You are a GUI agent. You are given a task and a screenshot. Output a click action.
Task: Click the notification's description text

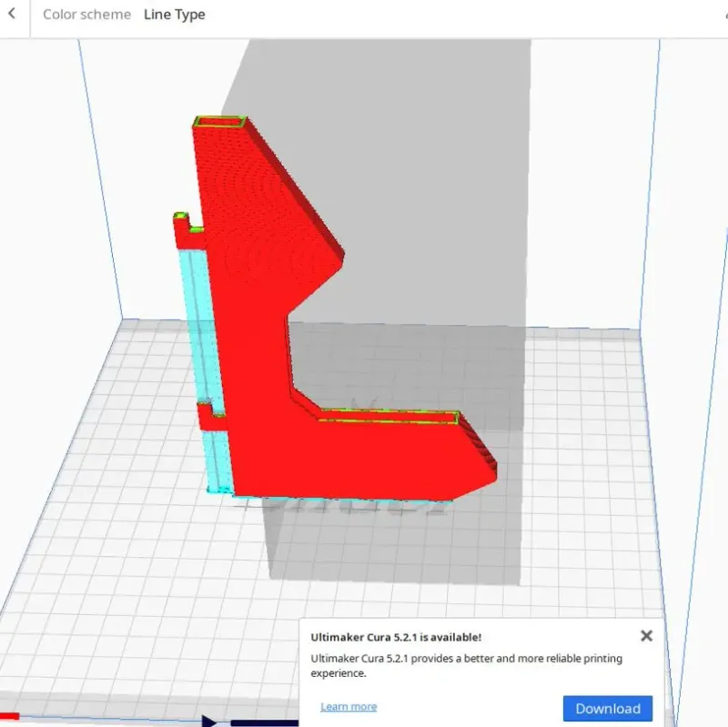[x=466, y=666]
